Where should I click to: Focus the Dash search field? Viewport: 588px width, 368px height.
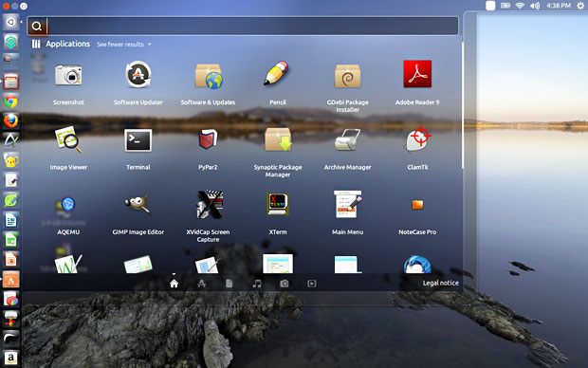click(243, 26)
